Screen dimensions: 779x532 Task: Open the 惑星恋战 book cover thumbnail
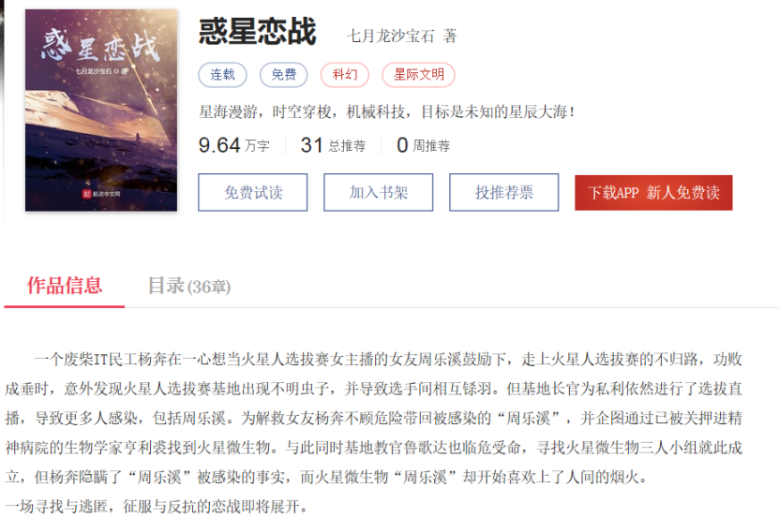click(101, 111)
